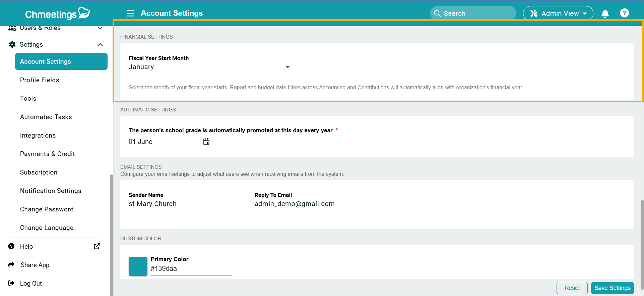Click the EMAIL SETTINGS heading

click(141, 167)
